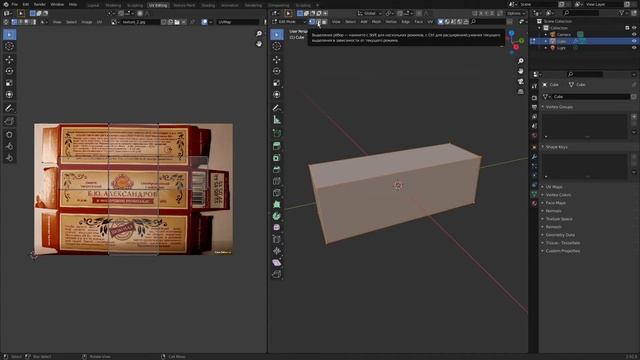Select the Scale tool in the UV editor

coord(9,83)
